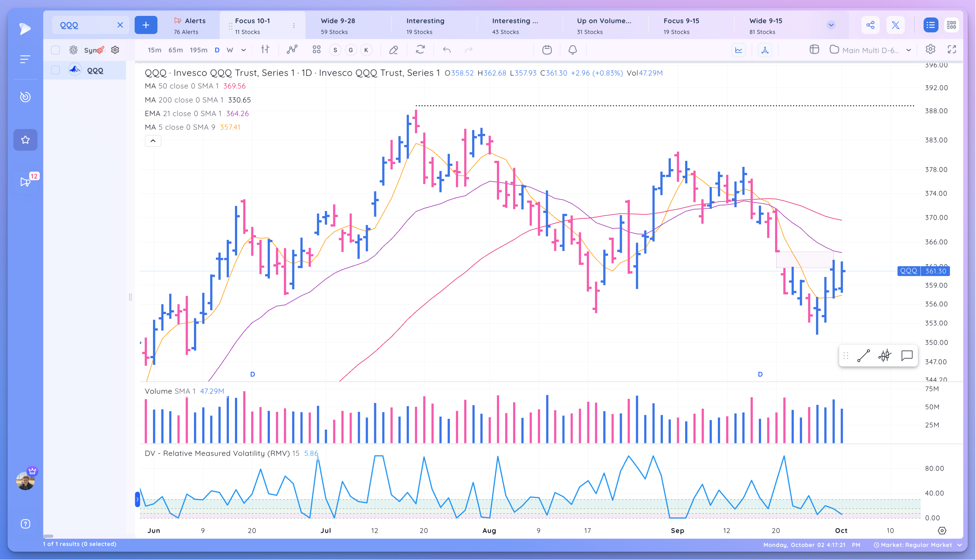976x560 pixels.
Task: Open the layout panel icon
Action: (814, 50)
